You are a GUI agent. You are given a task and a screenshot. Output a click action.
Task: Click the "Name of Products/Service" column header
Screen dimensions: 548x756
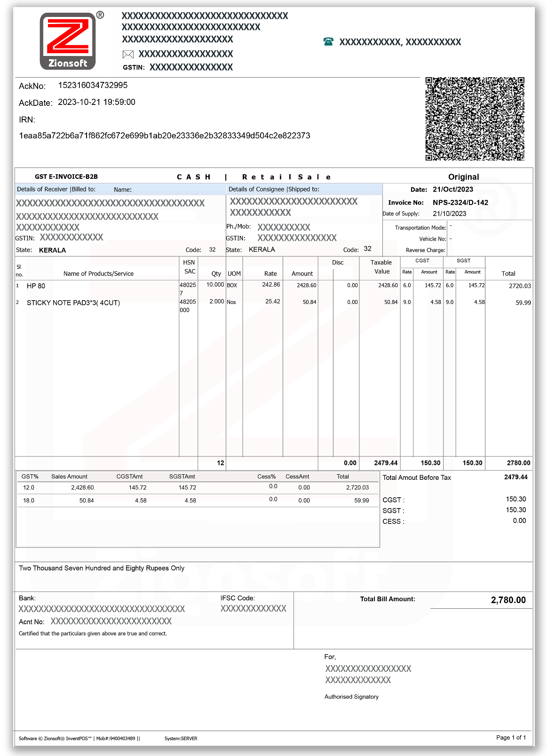pos(98,273)
